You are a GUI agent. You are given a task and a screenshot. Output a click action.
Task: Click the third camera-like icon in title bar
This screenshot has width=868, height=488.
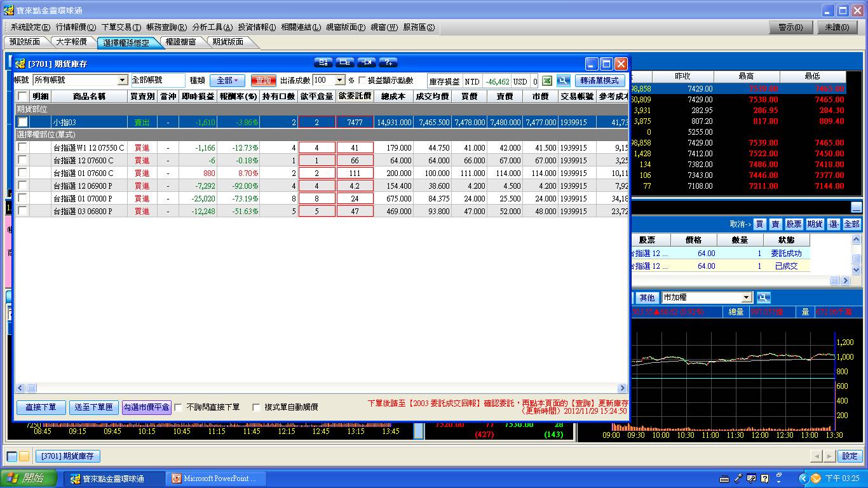367,62
